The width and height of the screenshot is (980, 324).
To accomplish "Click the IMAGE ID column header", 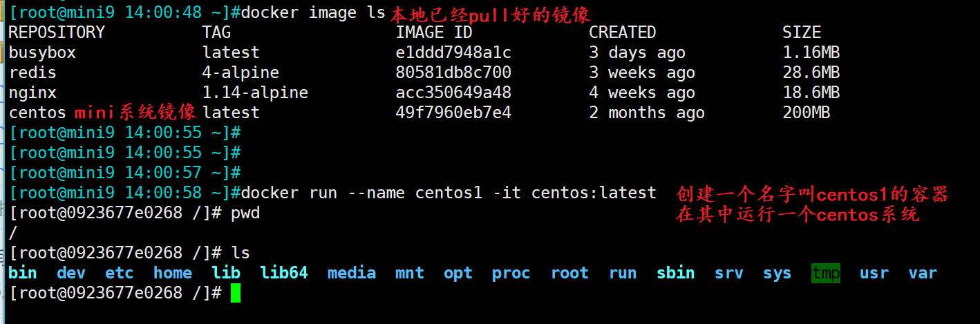I will tap(434, 32).
